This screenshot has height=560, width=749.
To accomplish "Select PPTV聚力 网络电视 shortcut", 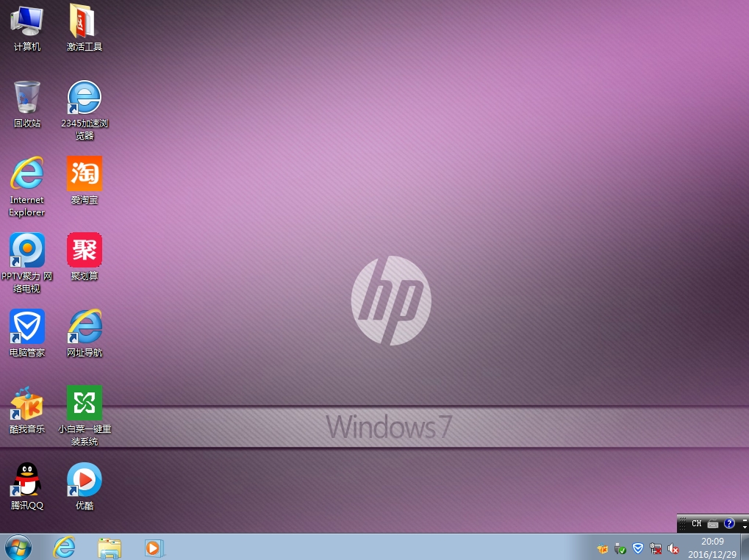I will point(26,263).
